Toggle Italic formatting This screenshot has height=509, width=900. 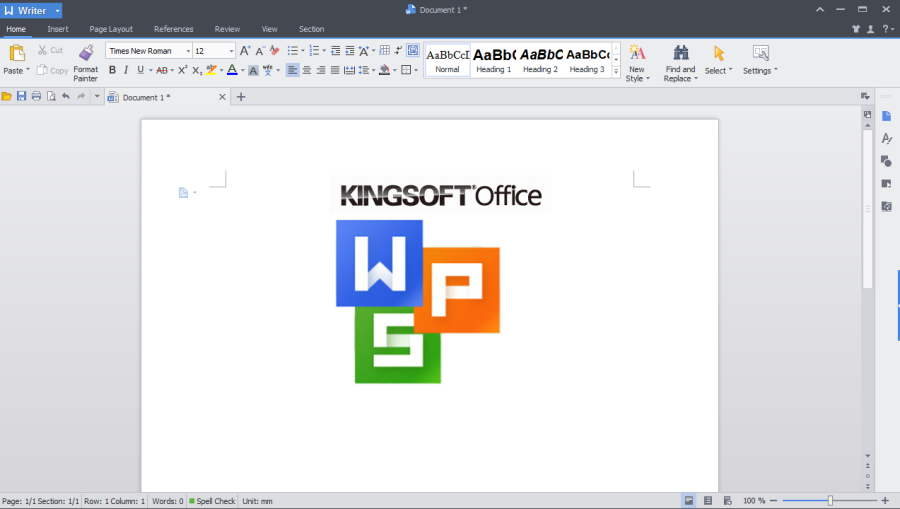point(126,70)
